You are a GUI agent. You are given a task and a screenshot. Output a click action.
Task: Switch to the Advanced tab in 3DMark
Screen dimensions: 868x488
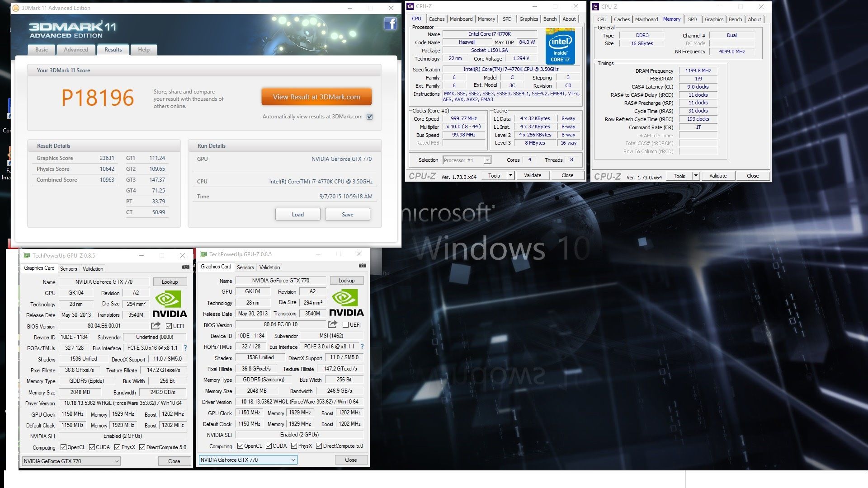point(76,50)
